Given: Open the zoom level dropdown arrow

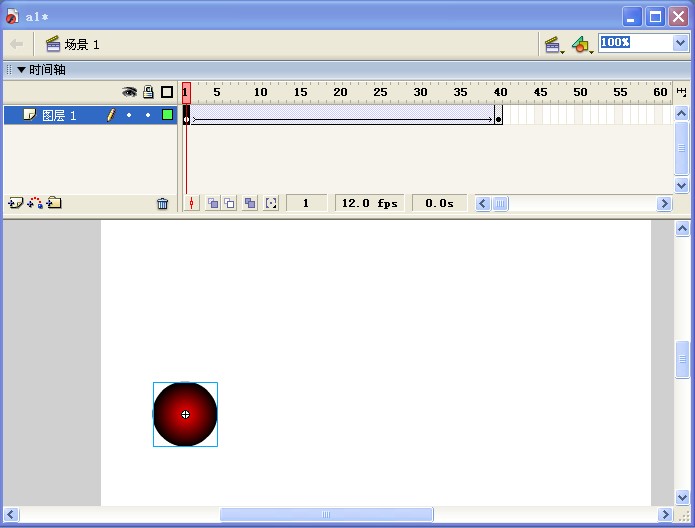Looking at the screenshot, I should (x=680, y=43).
